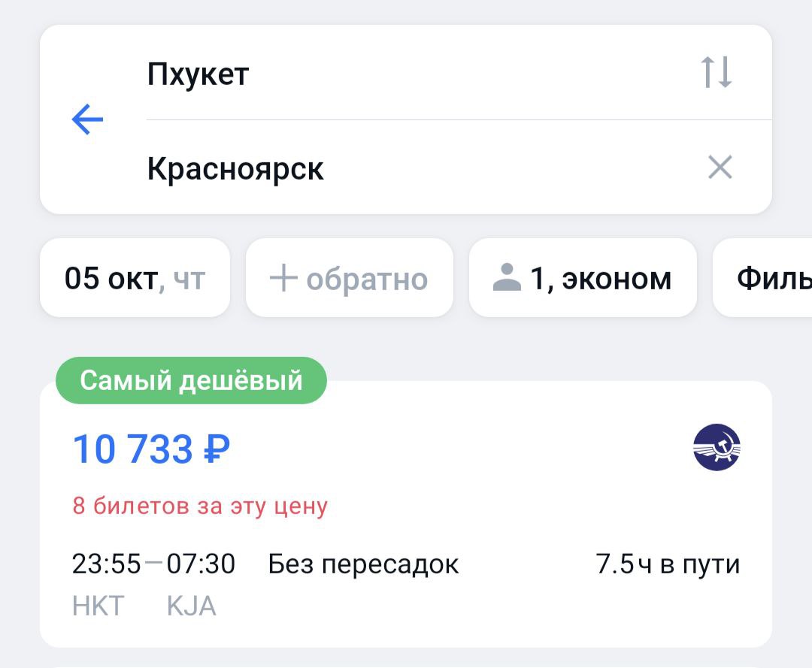Open the 23:55—07:30 flight details

point(153,564)
